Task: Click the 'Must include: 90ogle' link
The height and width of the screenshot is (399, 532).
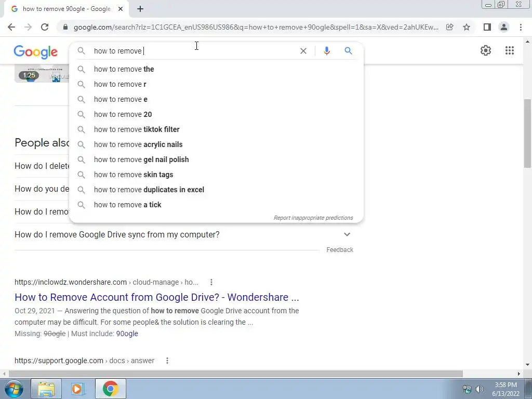Action: click(127, 334)
